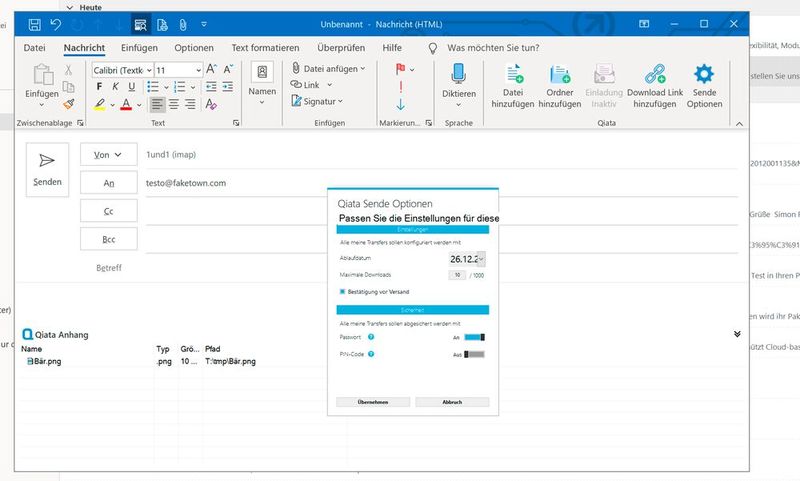This screenshot has width=800, height=481.
Task: Click the Senden paper plane button
Action: click(x=47, y=167)
